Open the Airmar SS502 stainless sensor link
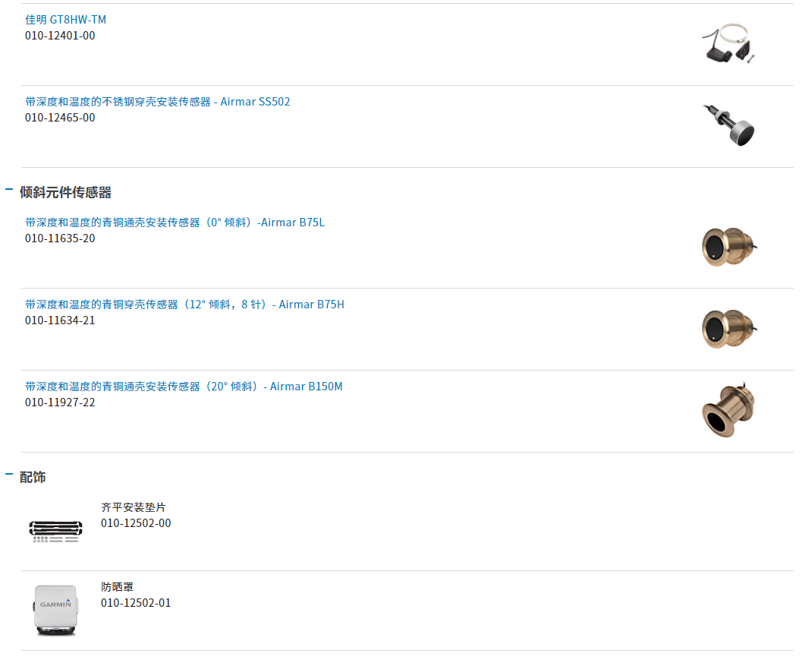 [x=157, y=102]
